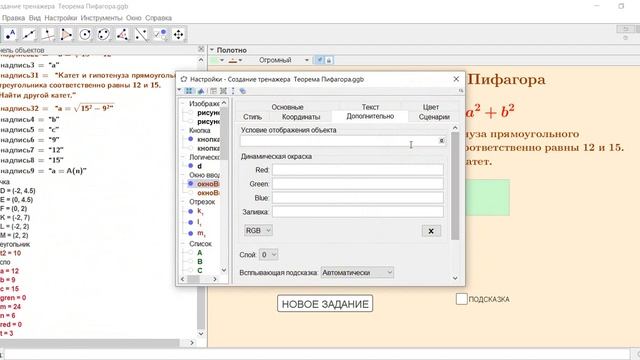Open the Слой layer dropdown
The image size is (640, 360).
pos(269,255)
